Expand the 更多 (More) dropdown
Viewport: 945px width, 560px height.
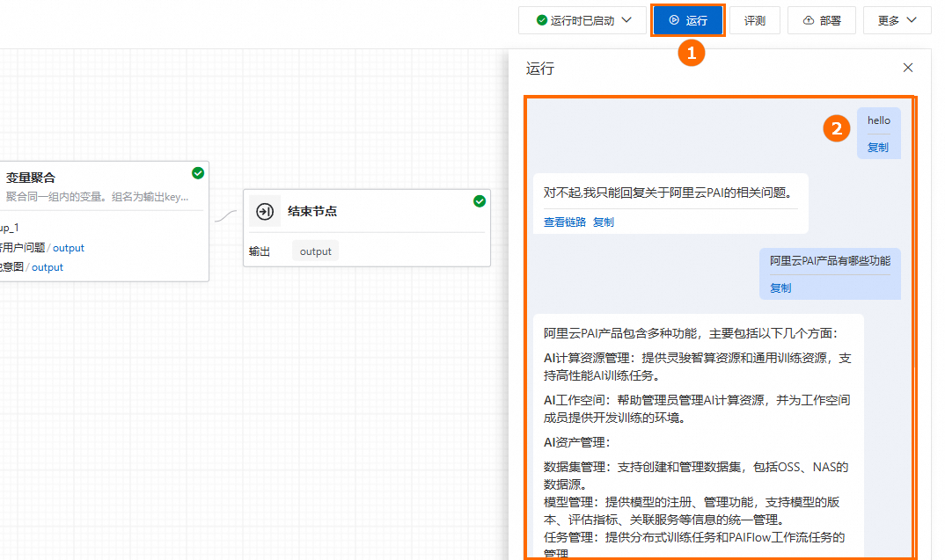coord(897,20)
